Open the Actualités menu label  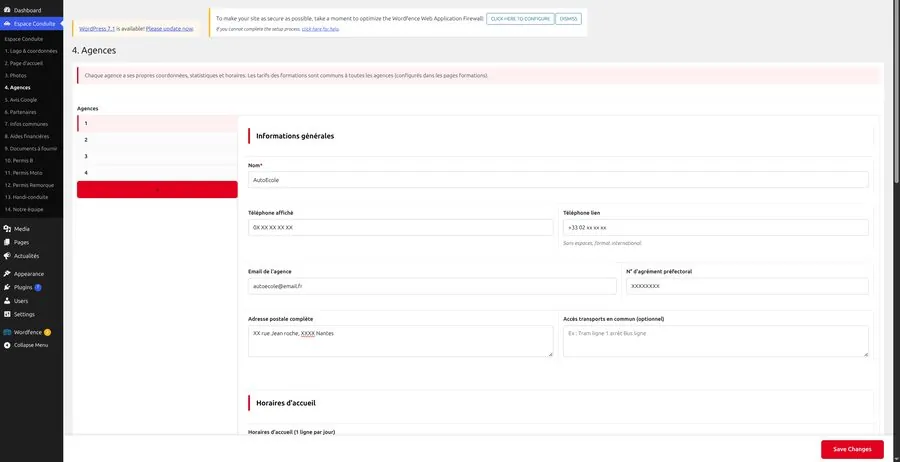(x=26, y=256)
